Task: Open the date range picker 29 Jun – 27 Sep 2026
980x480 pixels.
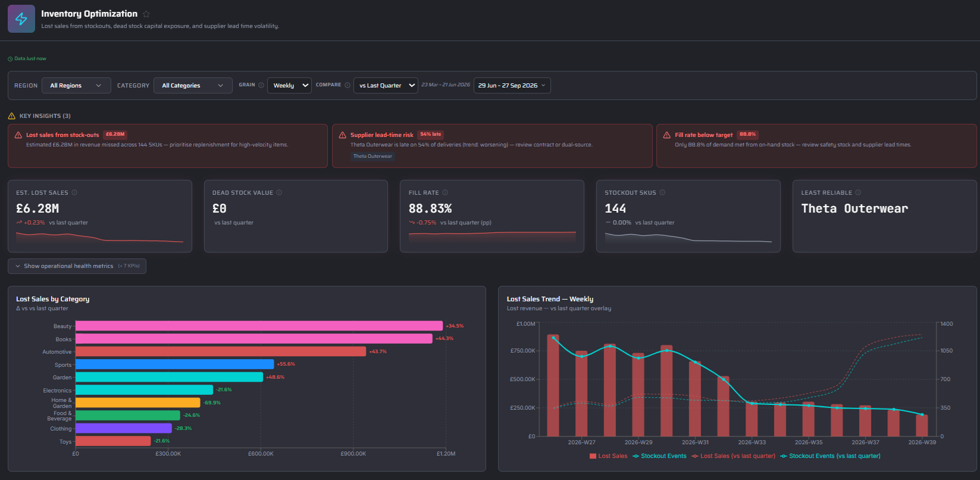Action: point(512,86)
